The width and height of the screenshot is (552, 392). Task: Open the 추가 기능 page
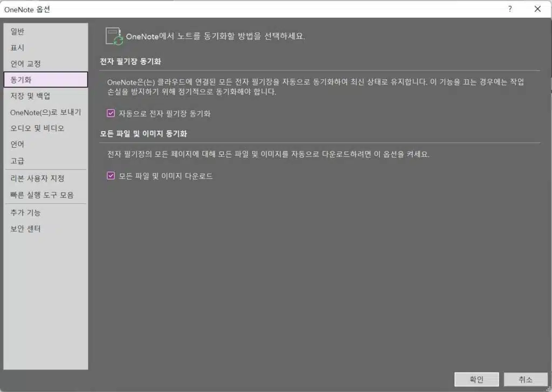(45, 212)
